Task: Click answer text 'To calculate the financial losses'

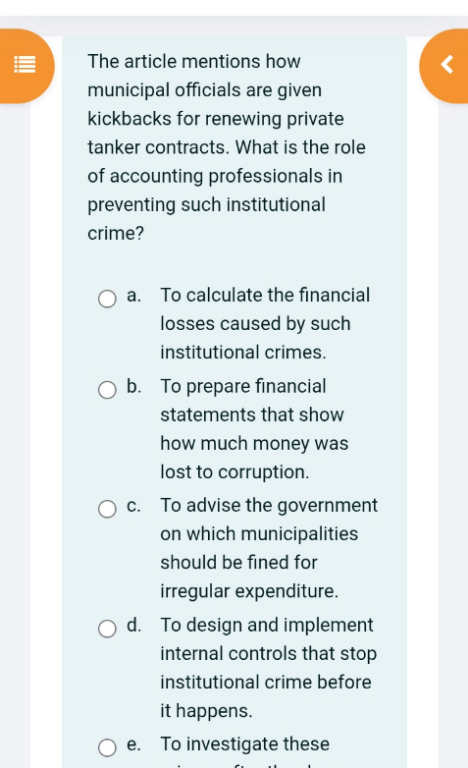Action: [x=265, y=324]
